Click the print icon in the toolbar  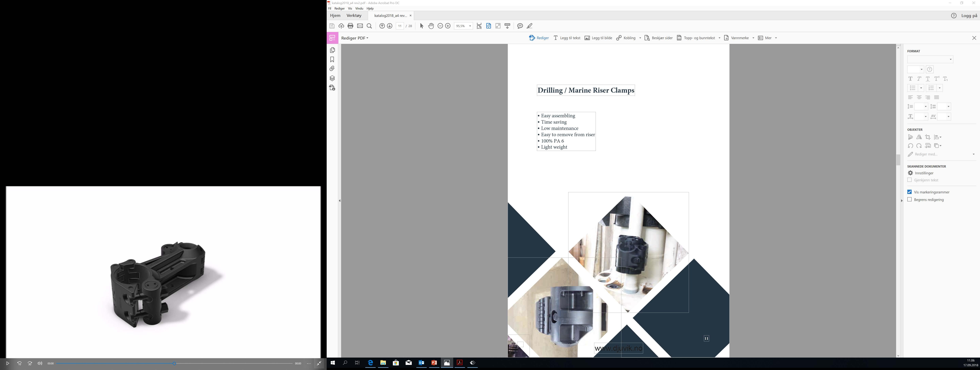click(350, 26)
